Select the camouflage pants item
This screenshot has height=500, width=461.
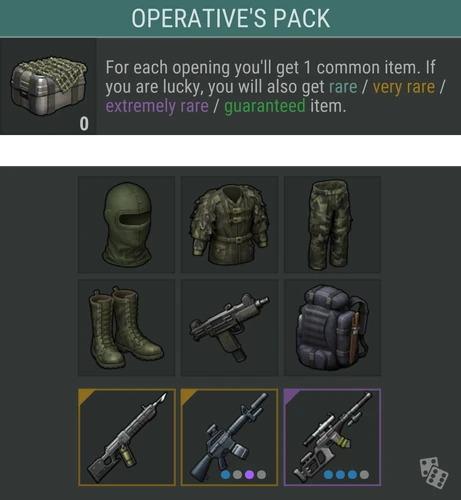332,225
